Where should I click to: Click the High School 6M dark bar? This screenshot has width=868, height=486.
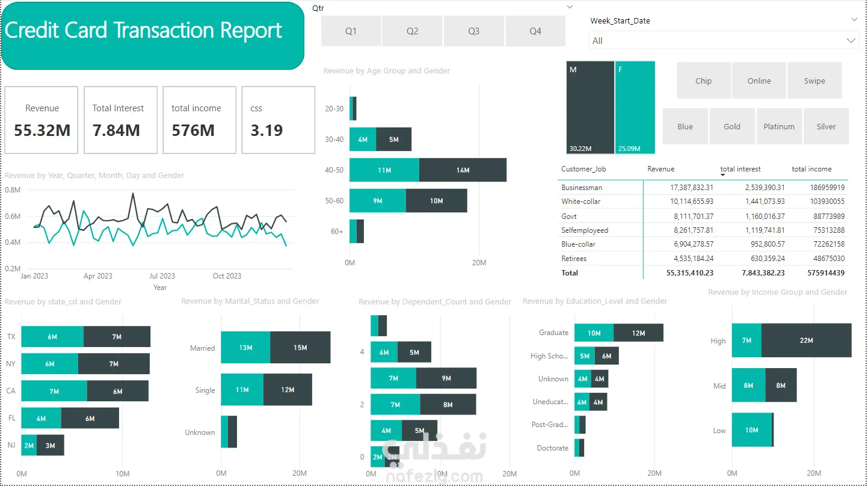click(606, 355)
